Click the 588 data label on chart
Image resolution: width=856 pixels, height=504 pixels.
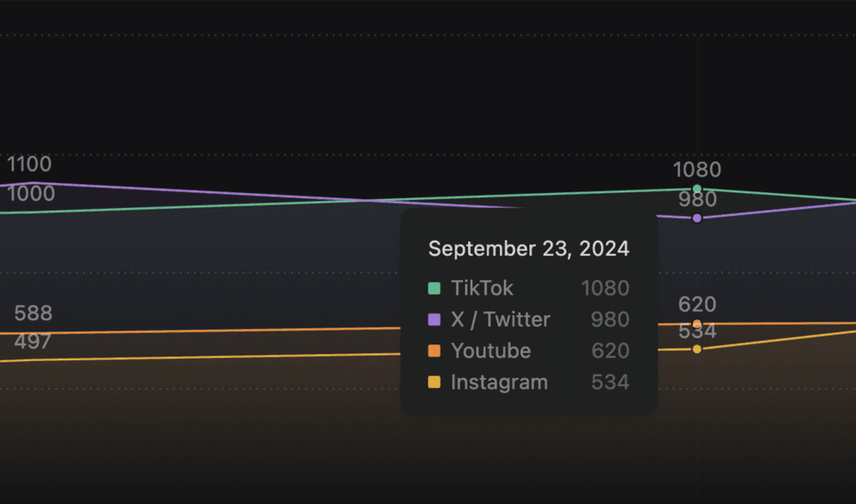[x=33, y=313]
